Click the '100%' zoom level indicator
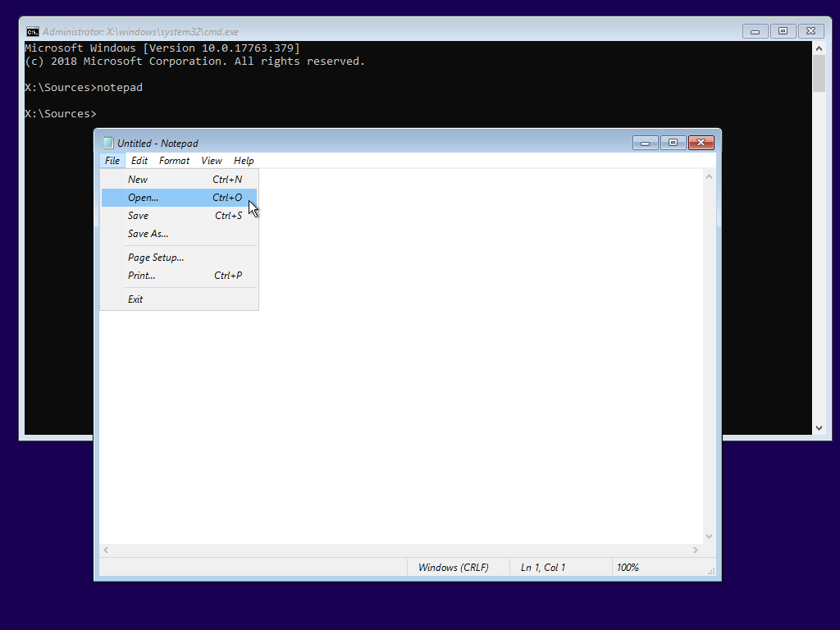The height and width of the screenshot is (630, 840). coord(628,567)
